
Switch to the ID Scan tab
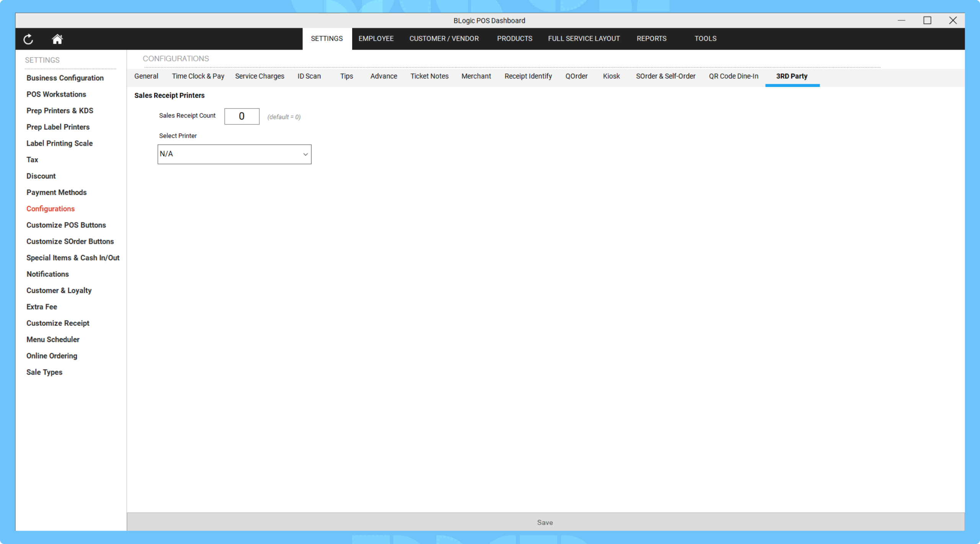pos(309,76)
